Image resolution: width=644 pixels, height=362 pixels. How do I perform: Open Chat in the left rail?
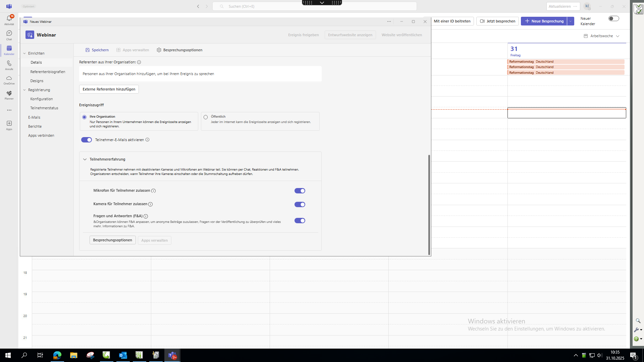(x=9, y=34)
